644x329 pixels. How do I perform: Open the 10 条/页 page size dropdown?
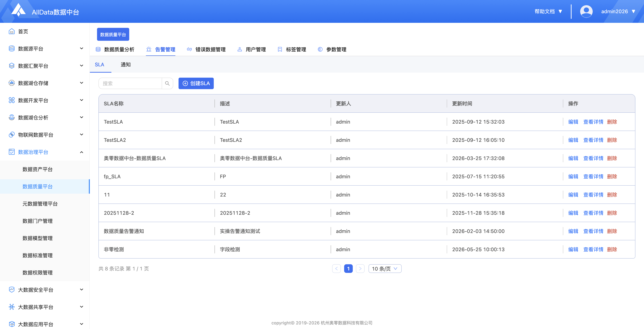point(385,269)
